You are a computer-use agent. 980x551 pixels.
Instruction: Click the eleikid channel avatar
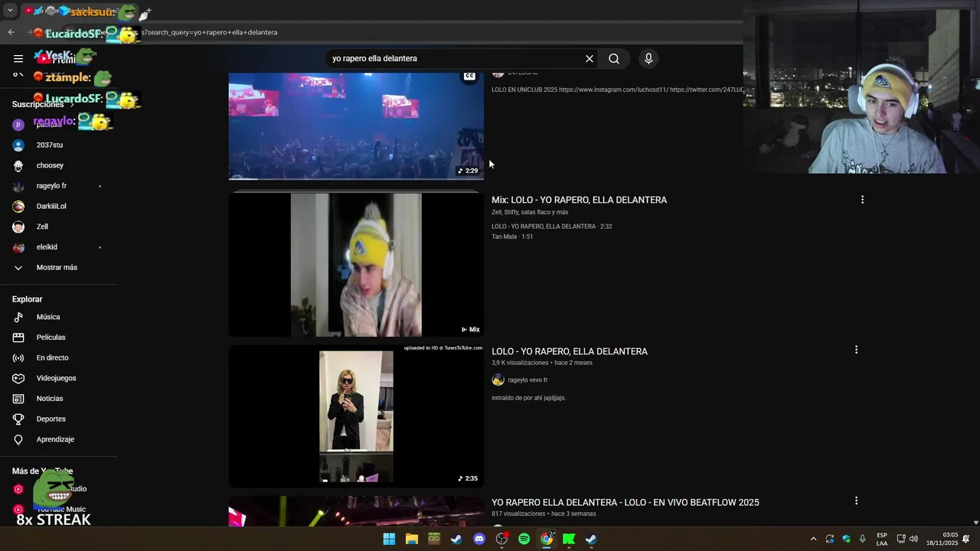[18, 247]
